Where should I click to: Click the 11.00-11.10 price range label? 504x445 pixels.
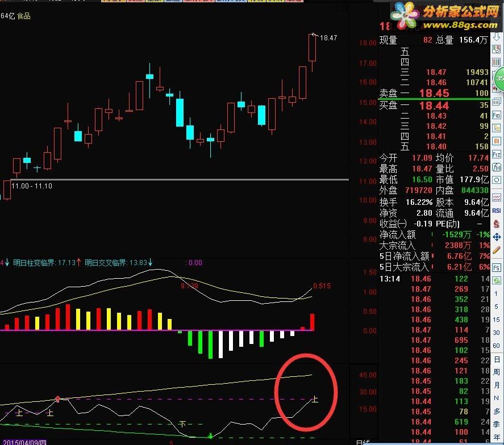click(x=31, y=186)
